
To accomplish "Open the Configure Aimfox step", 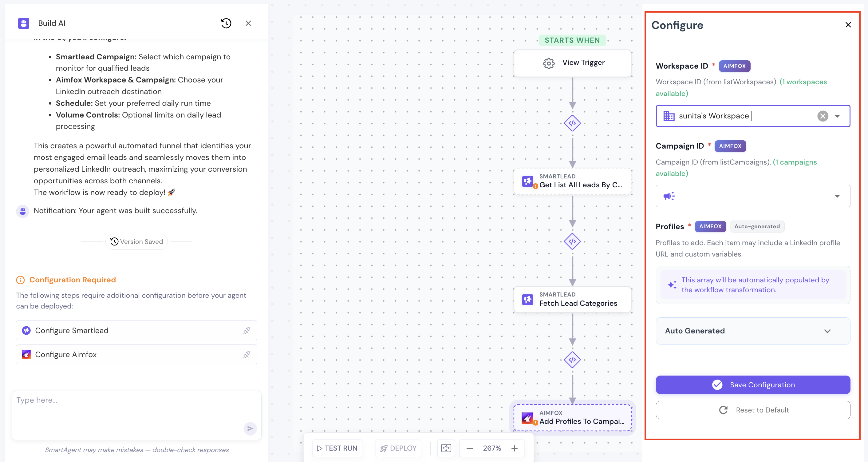I will click(x=136, y=354).
